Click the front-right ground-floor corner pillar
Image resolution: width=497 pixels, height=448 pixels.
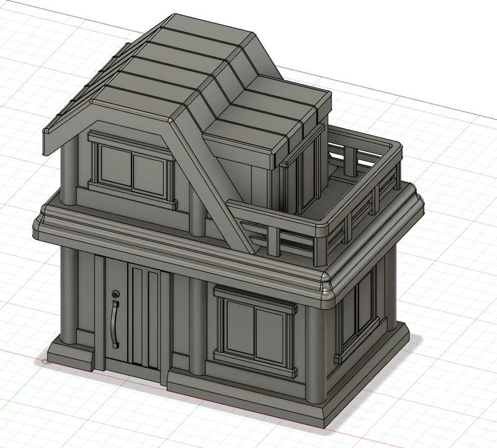[315, 352]
